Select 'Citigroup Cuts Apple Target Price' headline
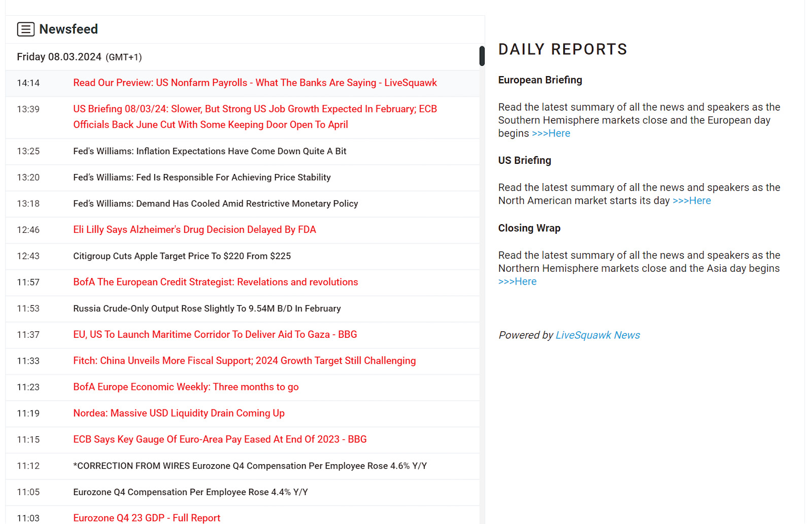This screenshot has height=524, width=812. click(x=182, y=256)
